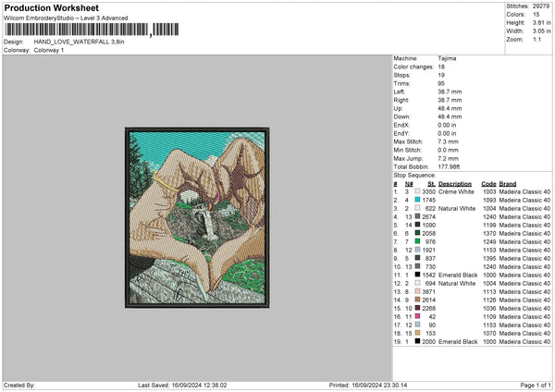Select the "Production Worksheet" title
Image resolution: width=555 pixels, height=392 pixels.
(51, 7)
